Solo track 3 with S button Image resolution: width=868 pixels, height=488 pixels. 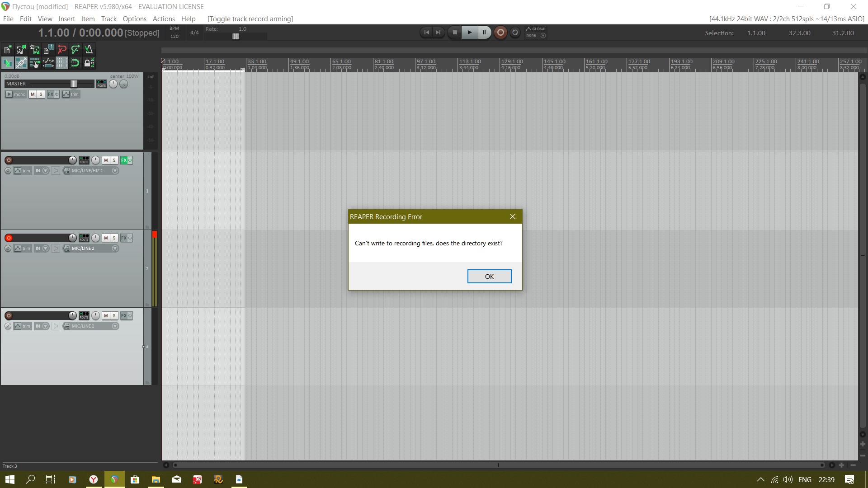pyautogui.click(x=114, y=316)
